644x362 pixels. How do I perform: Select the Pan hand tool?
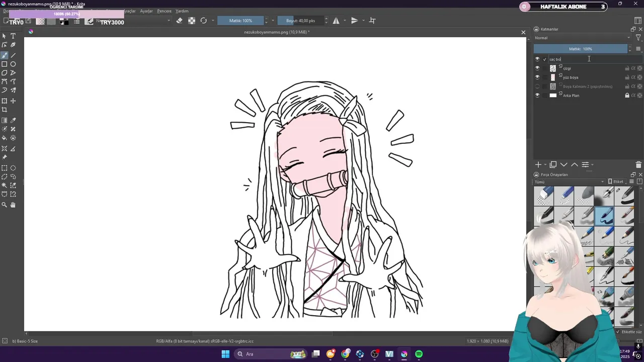click(x=13, y=205)
